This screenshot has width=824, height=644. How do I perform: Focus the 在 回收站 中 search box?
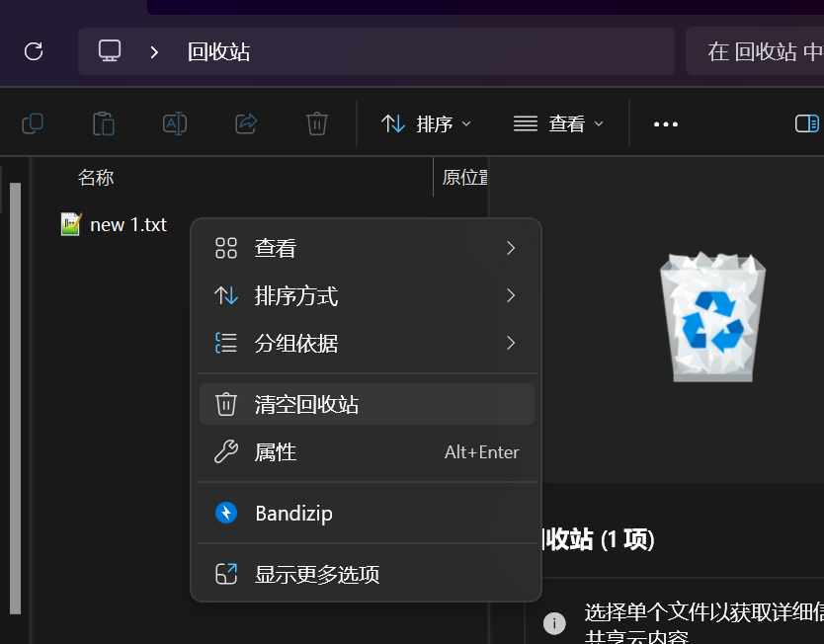tap(755, 51)
